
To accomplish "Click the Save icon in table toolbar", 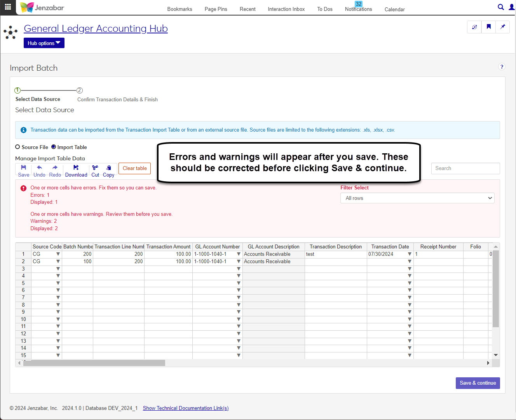I will pos(23,168).
